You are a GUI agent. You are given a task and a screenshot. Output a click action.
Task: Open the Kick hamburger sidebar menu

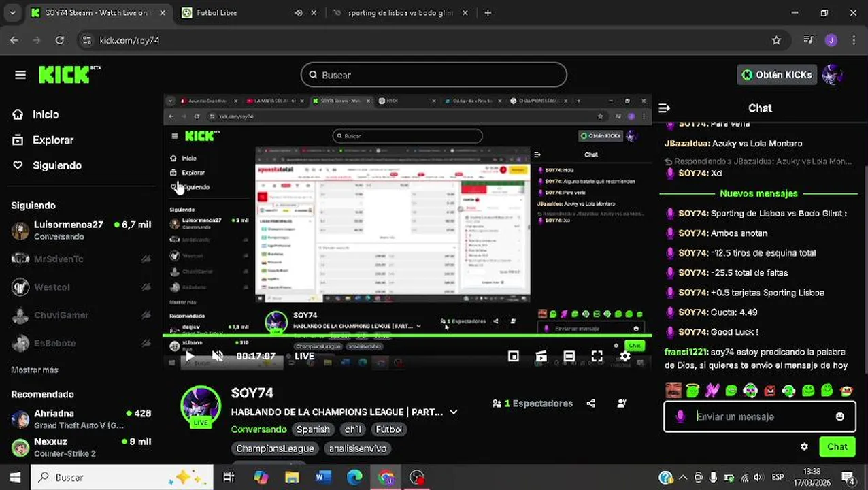coord(20,75)
